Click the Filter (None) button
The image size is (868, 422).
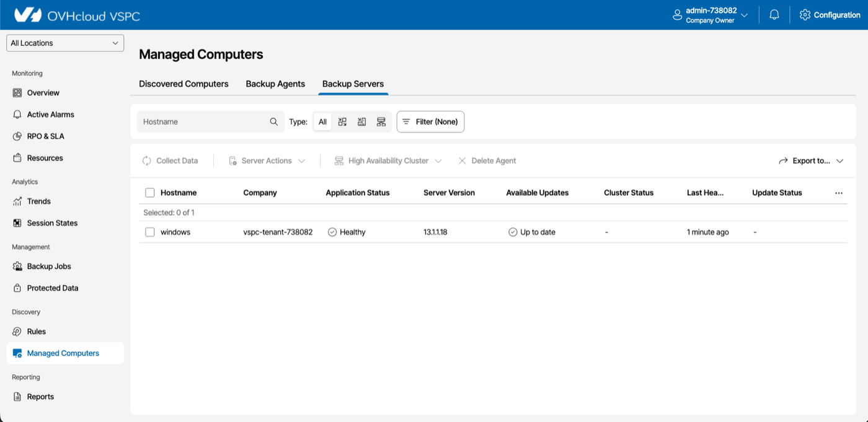[x=430, y=121]
